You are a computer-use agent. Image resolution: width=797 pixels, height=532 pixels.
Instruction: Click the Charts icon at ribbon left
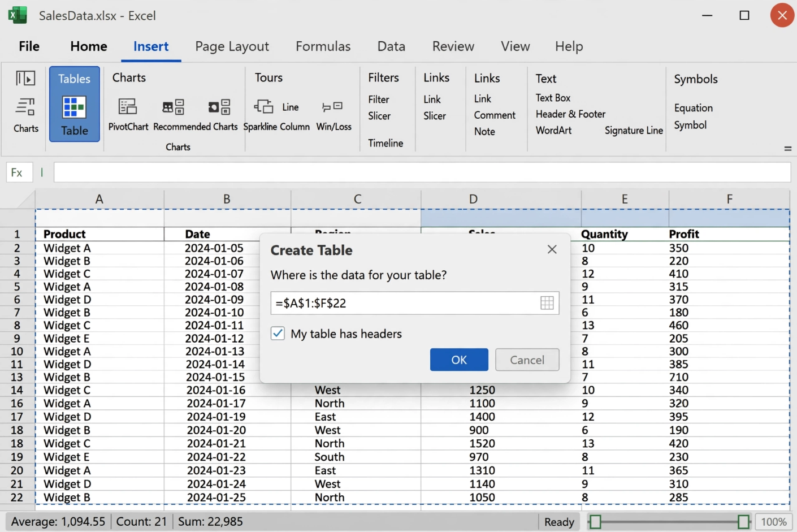point(25,106)
